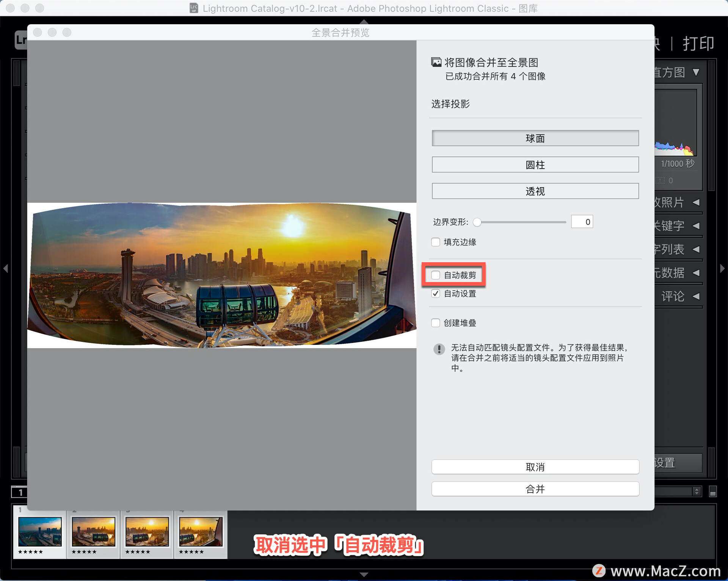Viewport: 728px width, 581px height.
Task: Click the Lightroom catalog file icon in title bar
Action: click(194, 8)
